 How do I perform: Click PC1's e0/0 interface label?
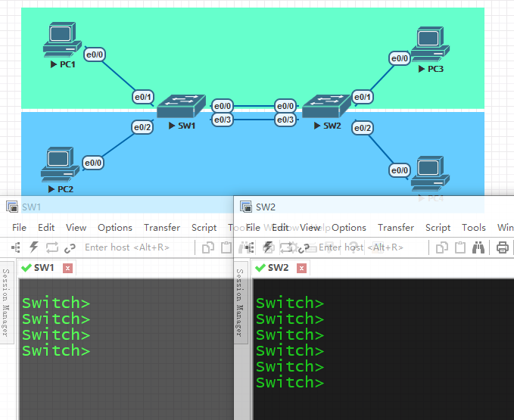tap(95, 54)
